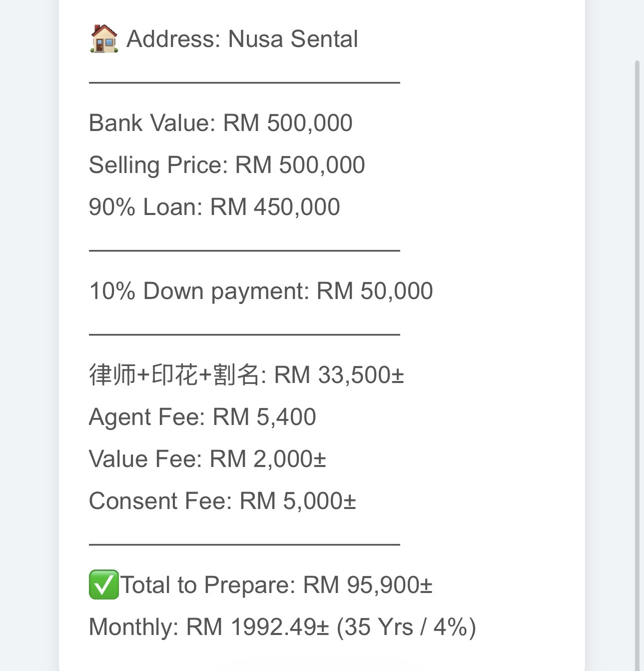The width and height of the screenshot is (644, 671).
Task: Click the 10% Down payment line
Action: coord(260,291)
